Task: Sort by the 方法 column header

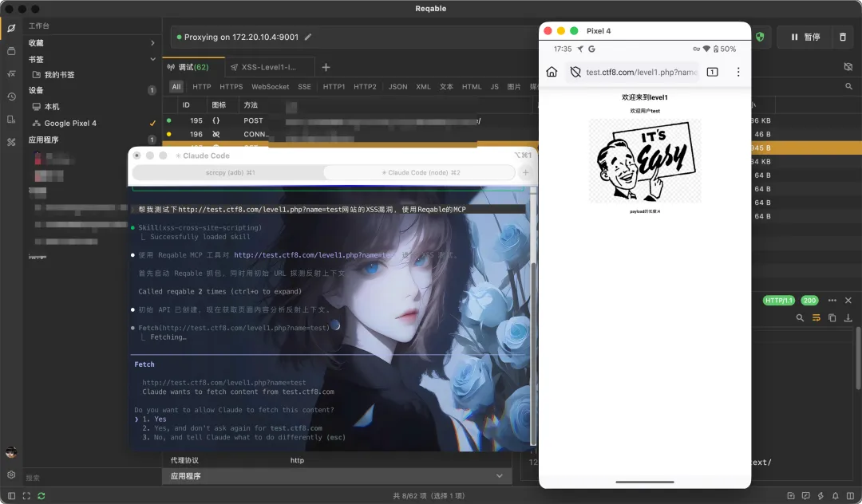Action: [x=251, y=104]
